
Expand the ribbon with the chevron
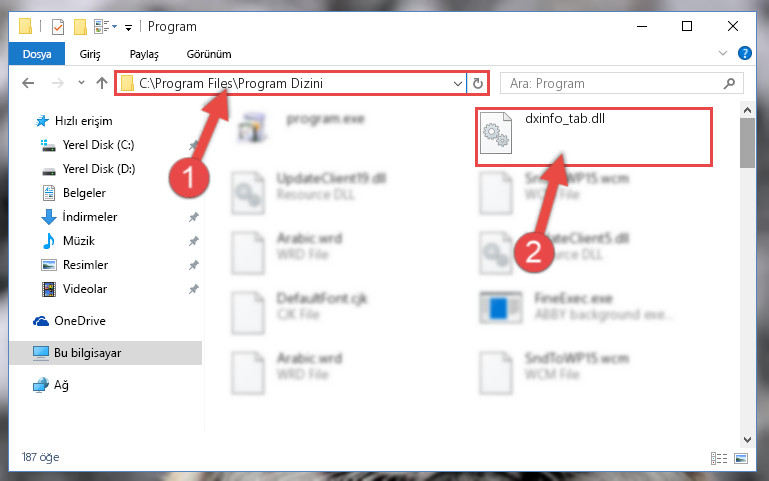click(722, 53)
